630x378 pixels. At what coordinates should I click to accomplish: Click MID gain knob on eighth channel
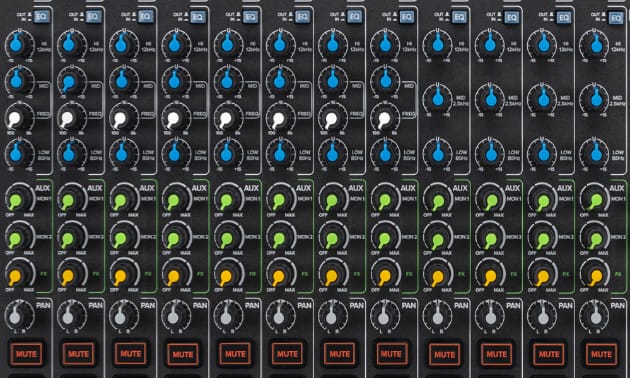coord(385,81)
